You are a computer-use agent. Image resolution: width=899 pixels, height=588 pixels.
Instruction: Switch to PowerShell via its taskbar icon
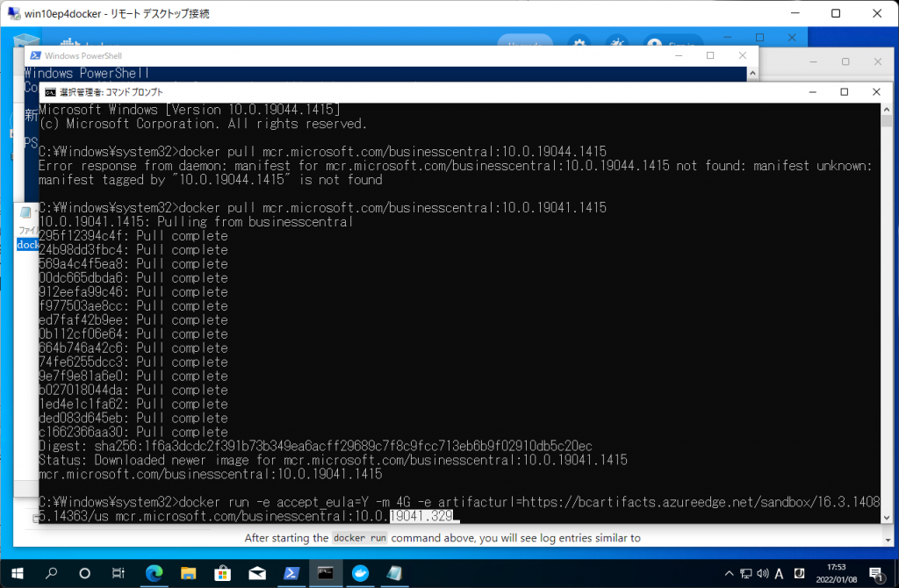click(x=291, y=573)
